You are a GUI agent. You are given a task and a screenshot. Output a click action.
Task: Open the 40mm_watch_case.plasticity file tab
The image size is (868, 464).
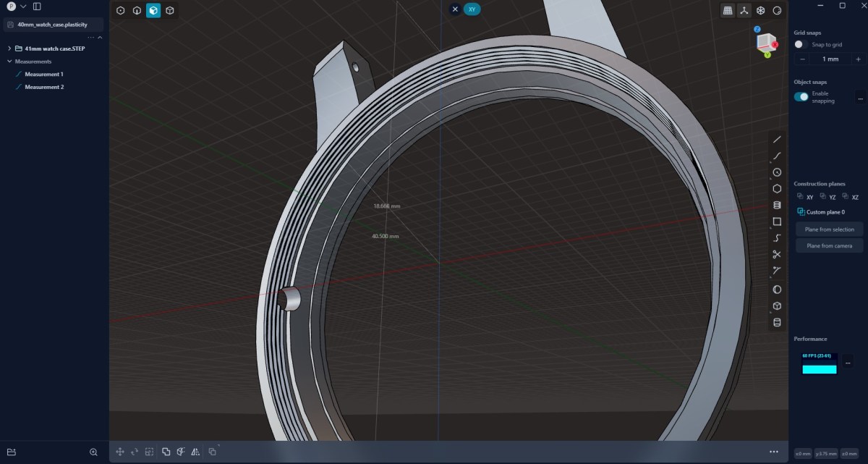coord(52,25)
